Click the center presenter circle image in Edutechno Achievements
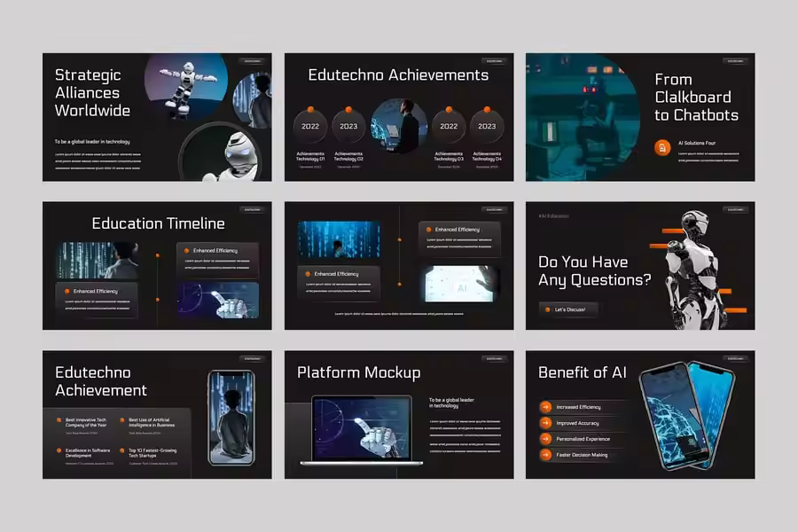Screen dimensions: 798x532 coord(398,127)
